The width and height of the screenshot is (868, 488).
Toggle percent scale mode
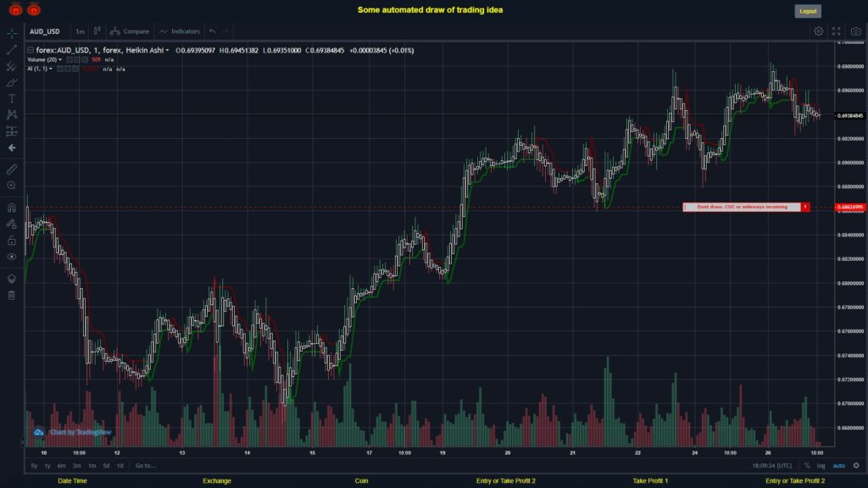807,466
